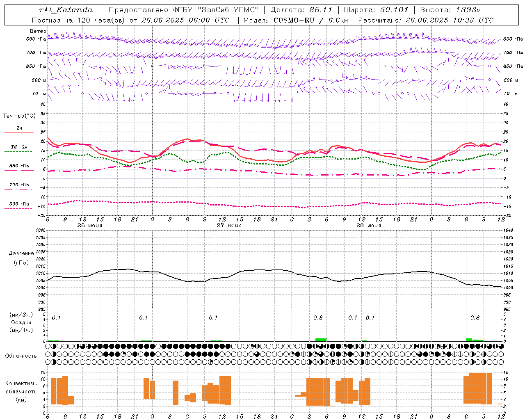Click the Прогноз на 120 часа(ов) text
This screenshot has width=525, height=420.
tap(79, 20)
